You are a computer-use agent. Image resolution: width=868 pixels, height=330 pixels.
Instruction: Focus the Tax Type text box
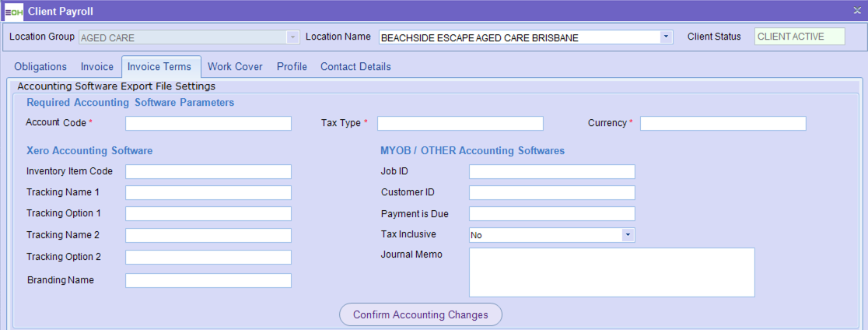pyautogui.click(x=460, y=123)
